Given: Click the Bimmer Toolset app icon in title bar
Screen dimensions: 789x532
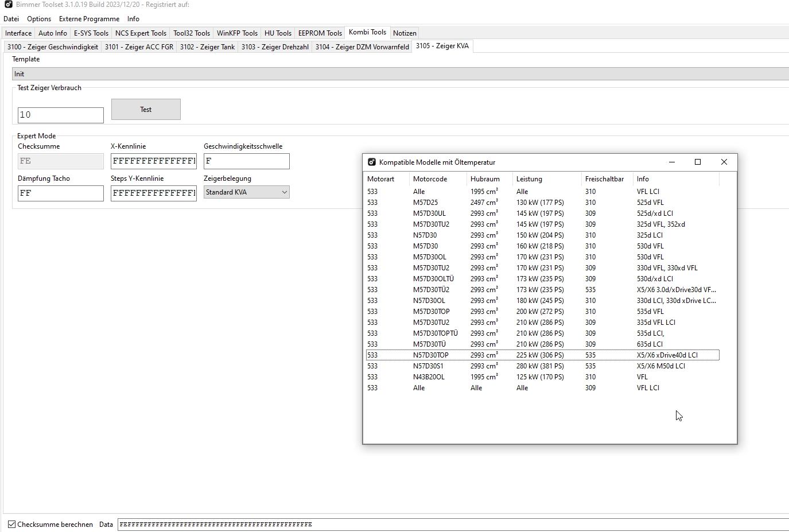Looking at the screenshot, I should click(8, 5).
